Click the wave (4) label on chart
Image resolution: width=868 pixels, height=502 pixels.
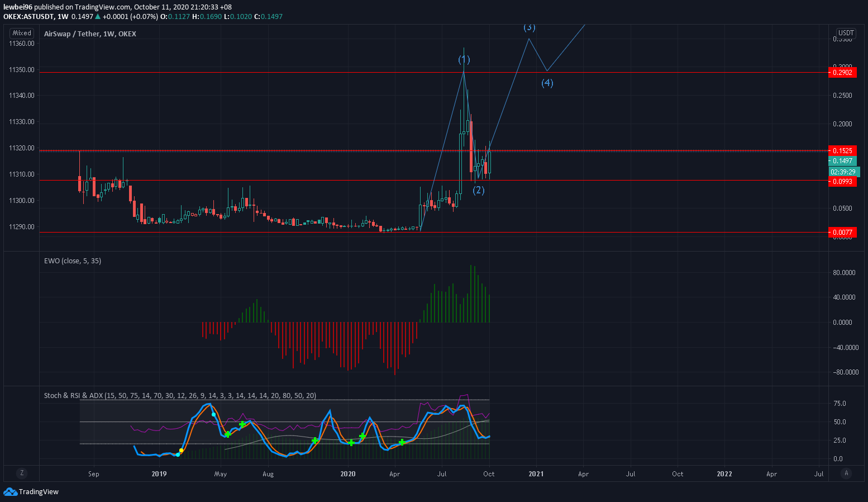coord(547,83)
